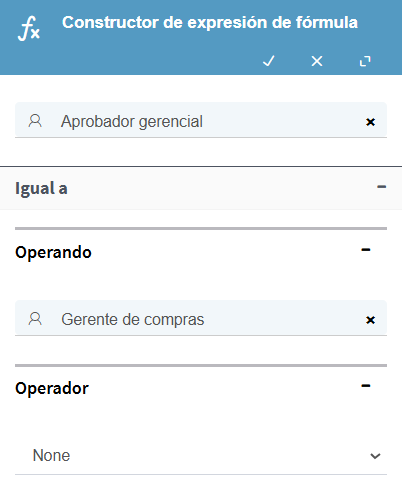Click the Operando section title
402x491 pixels.
pos(53,252)
